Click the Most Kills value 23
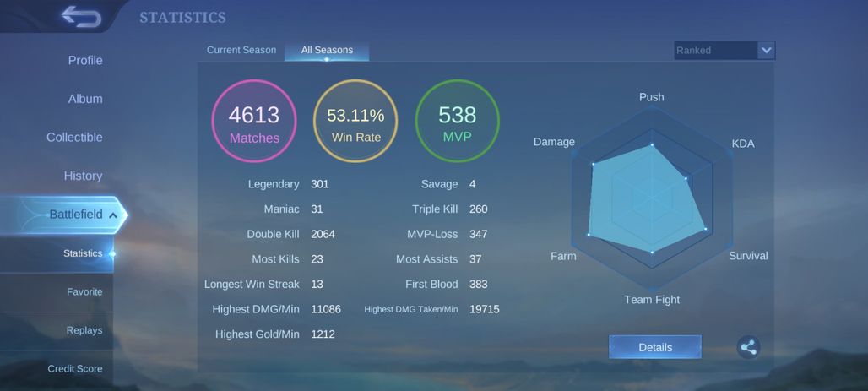This screenshot has width=868, height=391. coord(317,259)
